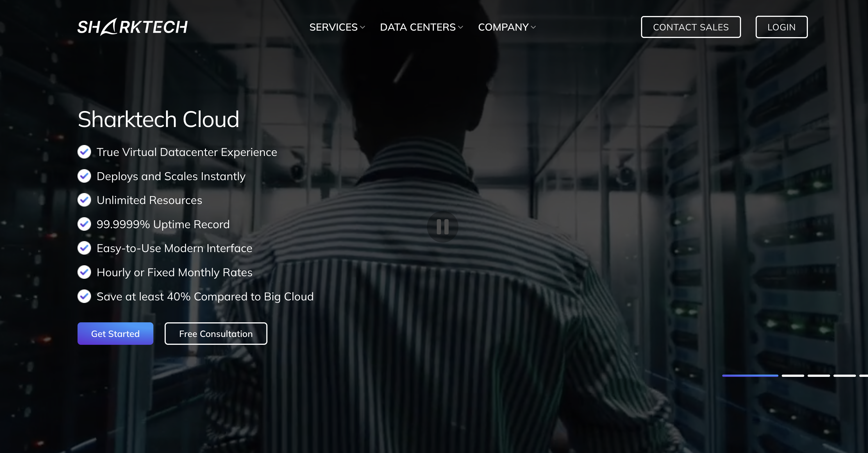
Task: Click checkmark icon beside 99.9999% Uptime Record
Action: (x=84, y=224)
